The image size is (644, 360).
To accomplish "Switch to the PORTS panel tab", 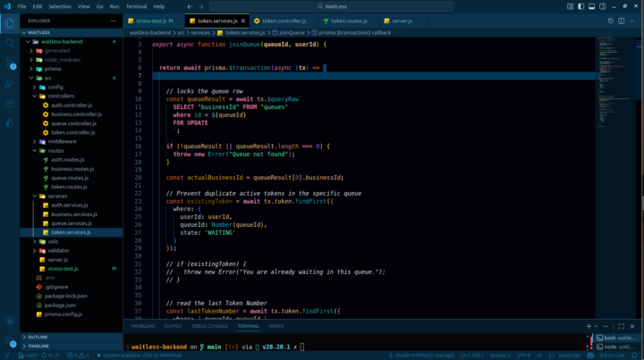I will pyautogui.click(x=276, y=326).
